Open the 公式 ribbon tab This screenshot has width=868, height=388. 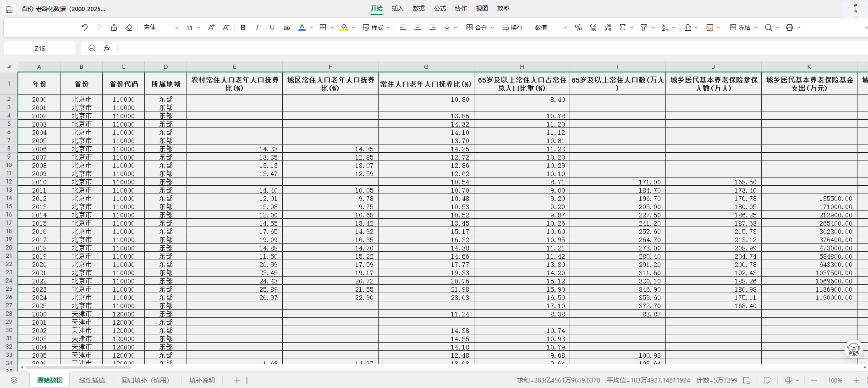pyautogui.click(x=440, y=8)
